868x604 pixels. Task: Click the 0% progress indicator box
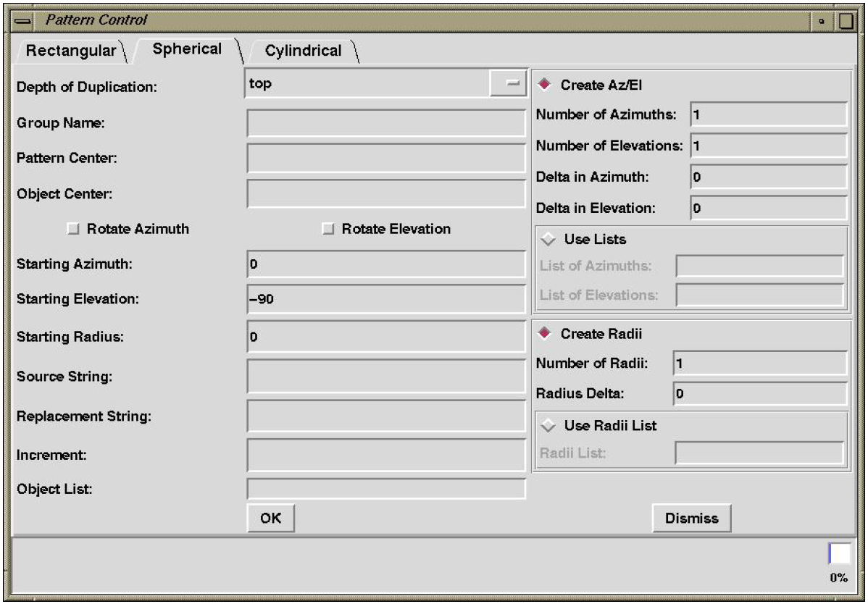click(x=839, y=553)
